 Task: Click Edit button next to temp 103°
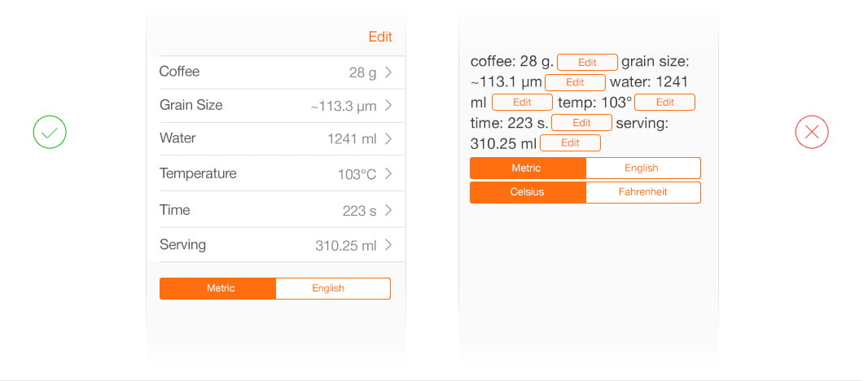664,102
